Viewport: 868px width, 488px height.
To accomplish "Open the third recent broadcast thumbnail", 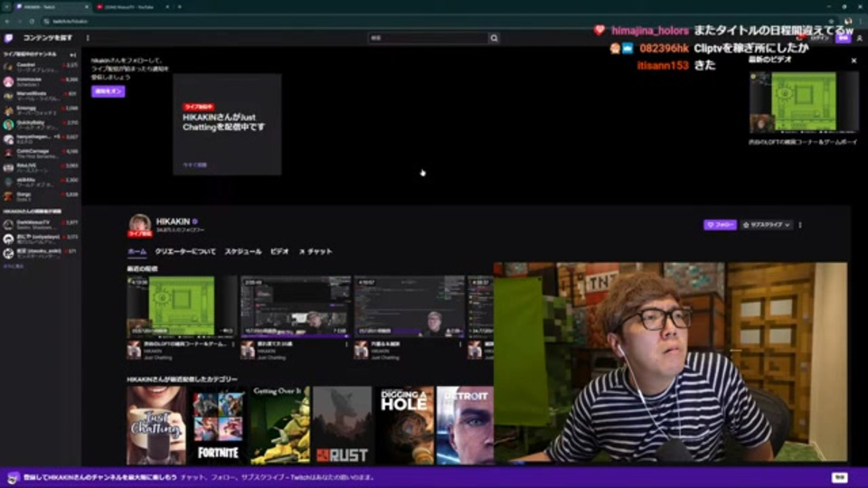I will pos(409,306).
